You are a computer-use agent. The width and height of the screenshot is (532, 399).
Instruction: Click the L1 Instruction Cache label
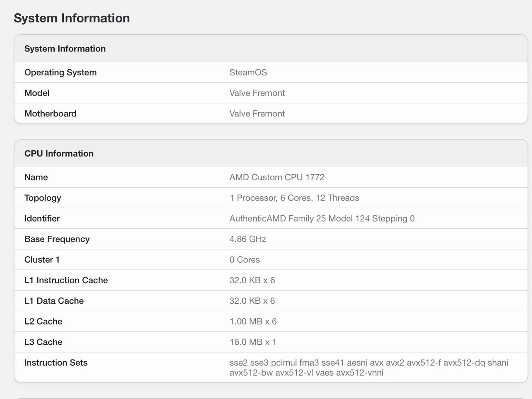tap(66, 280)
